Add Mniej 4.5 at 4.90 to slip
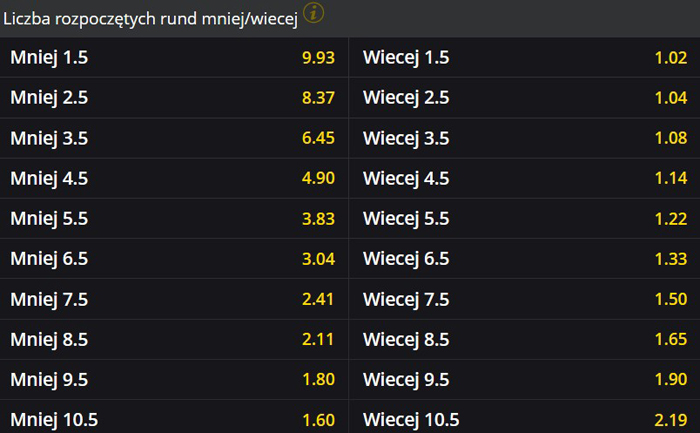Image resolution: width=700 pixels, height=433 pixels. [174, 178]
